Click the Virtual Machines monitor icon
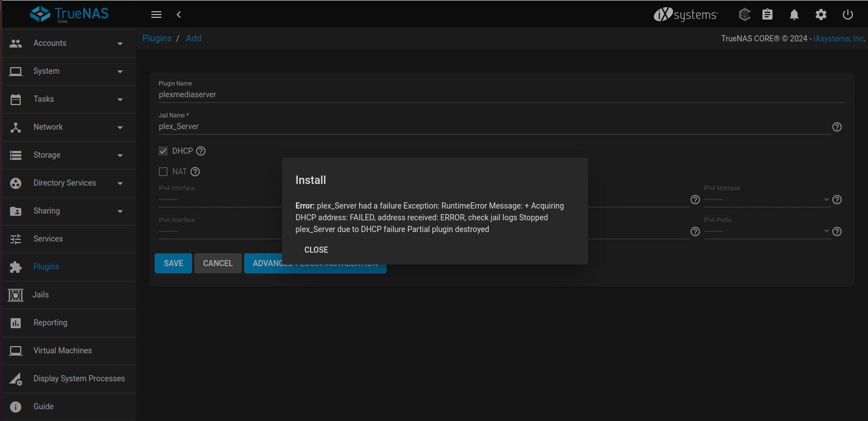868x421 pixels. [16, 351]
